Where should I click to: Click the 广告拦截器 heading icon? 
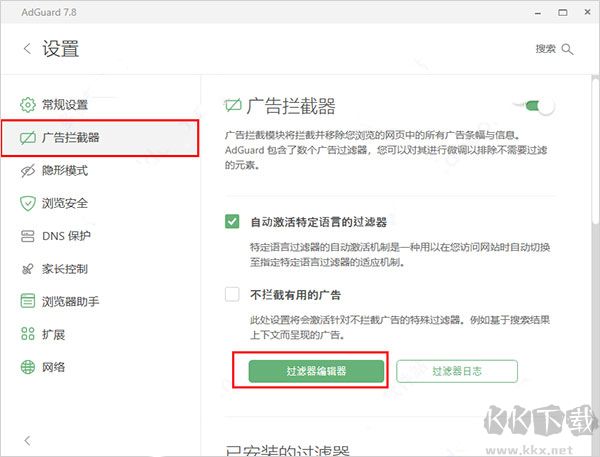pyautogui.click(x=233, y=105)
